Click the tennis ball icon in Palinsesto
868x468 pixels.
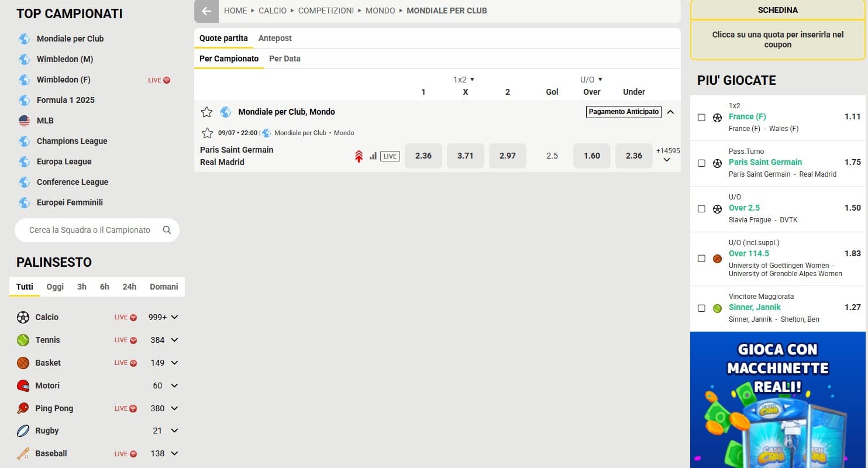23,340
